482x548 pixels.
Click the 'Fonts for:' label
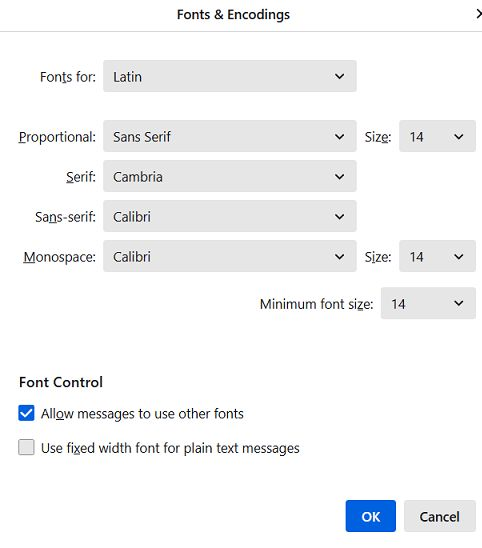coord(68,77)
